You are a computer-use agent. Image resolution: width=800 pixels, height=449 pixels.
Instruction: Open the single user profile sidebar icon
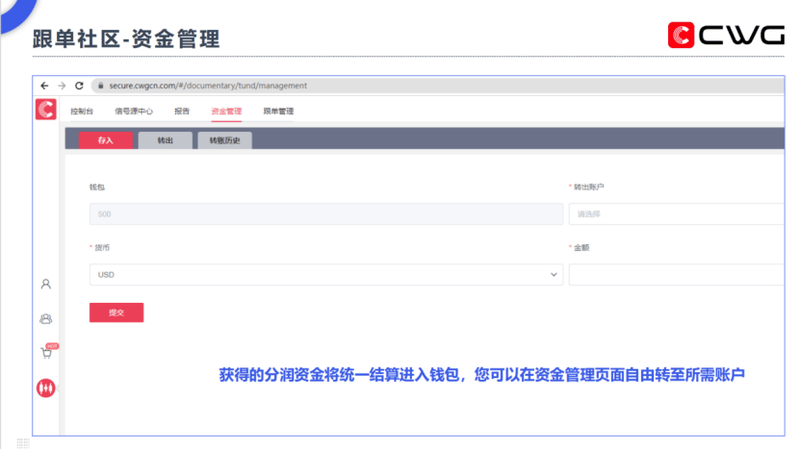(x=46, y=284)
